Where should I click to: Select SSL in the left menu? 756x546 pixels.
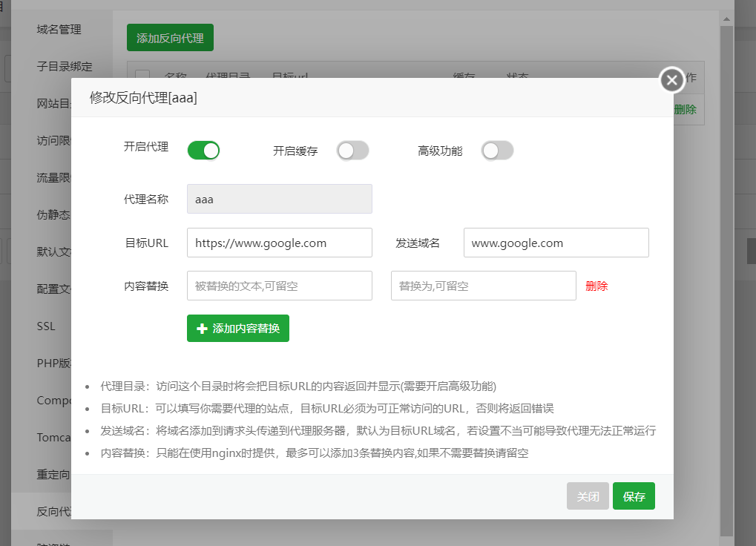coord(46,326)
